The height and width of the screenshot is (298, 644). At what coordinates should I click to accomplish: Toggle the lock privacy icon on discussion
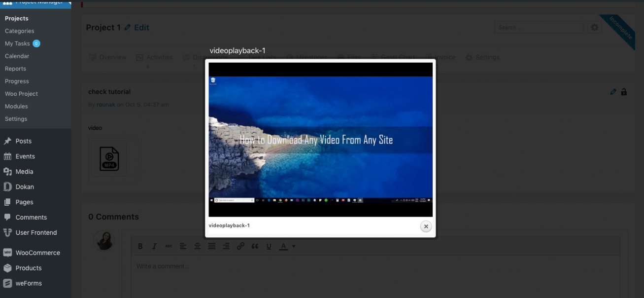[624, 92]
